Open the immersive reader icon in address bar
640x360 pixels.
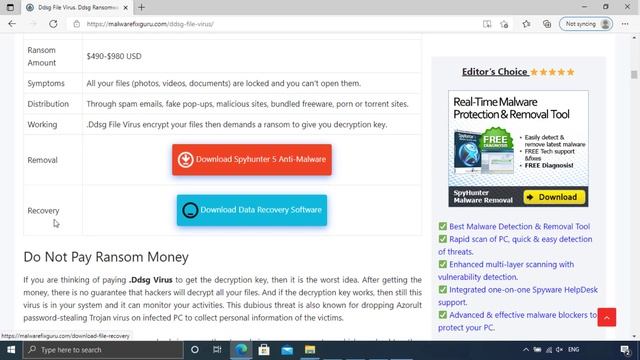487,24
